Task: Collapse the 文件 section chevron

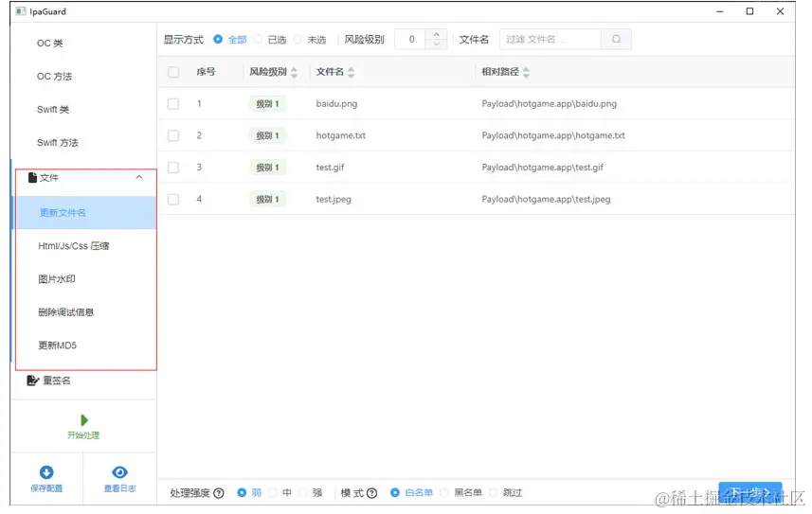Action: (x=138, y=177)
